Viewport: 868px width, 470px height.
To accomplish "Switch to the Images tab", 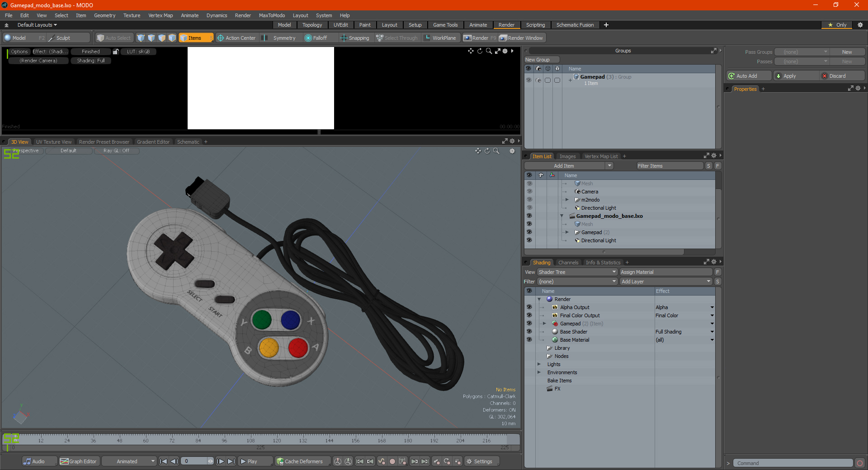I will tap(567, 156).
